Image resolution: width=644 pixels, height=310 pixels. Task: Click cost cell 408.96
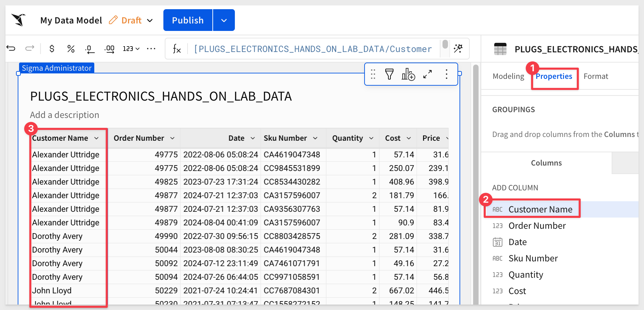[401, 182]
